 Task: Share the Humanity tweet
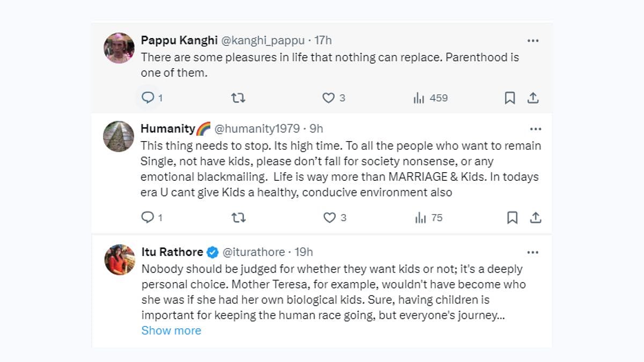coord(535,217)
